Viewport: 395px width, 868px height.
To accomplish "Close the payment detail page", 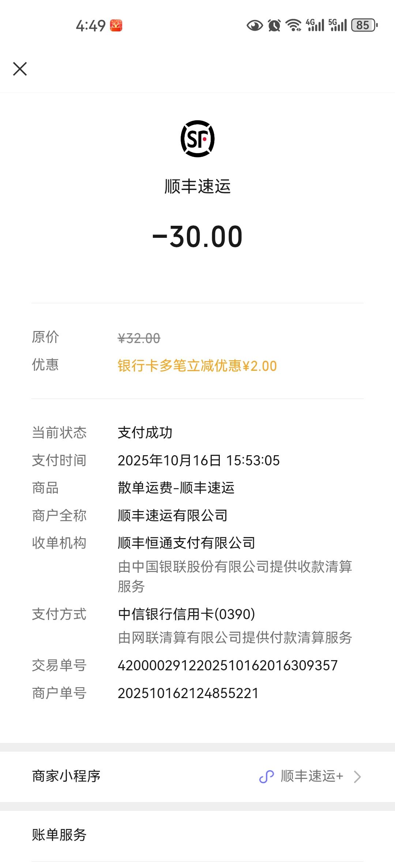I will 20,69.
